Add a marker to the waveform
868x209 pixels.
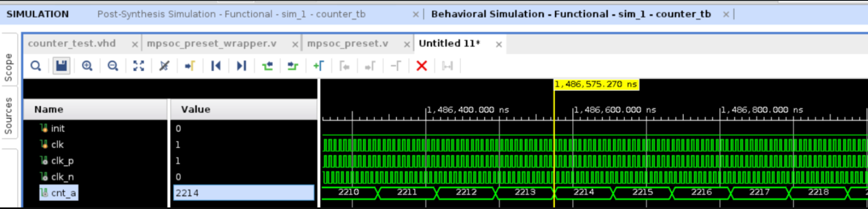click(318, 66)
